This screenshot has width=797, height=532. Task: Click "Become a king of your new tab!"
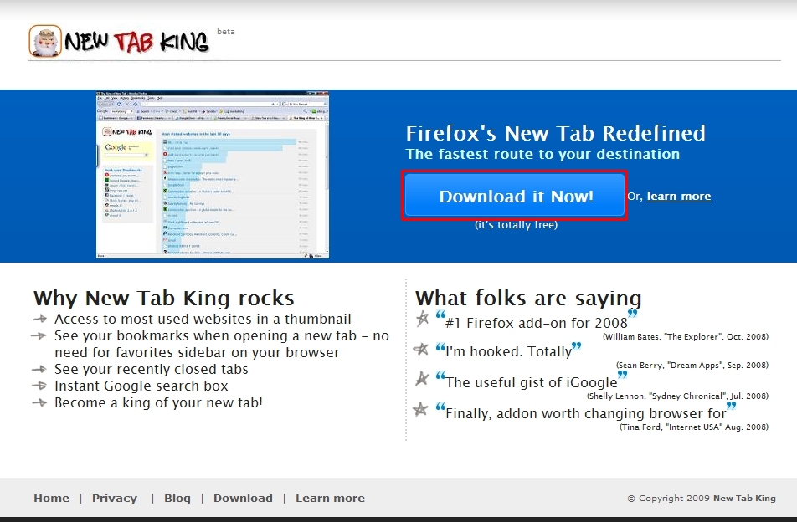point(158,402)
